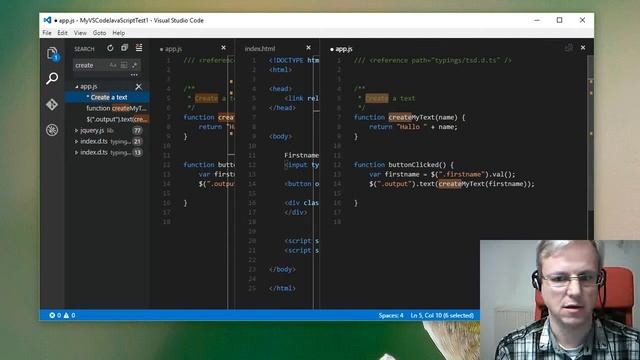
Task: Close the first app.js editor
Action: pyautogui.click(x=223, y=48)
